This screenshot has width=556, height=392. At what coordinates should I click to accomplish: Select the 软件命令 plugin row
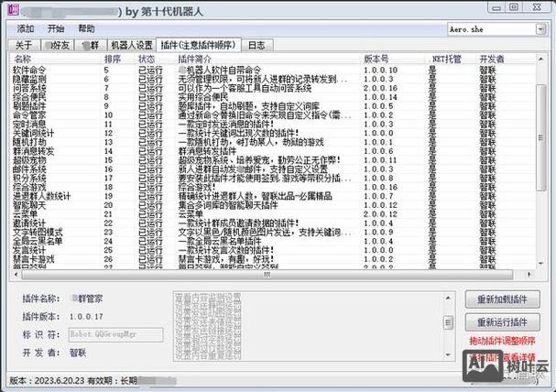[x=273, y=70]
